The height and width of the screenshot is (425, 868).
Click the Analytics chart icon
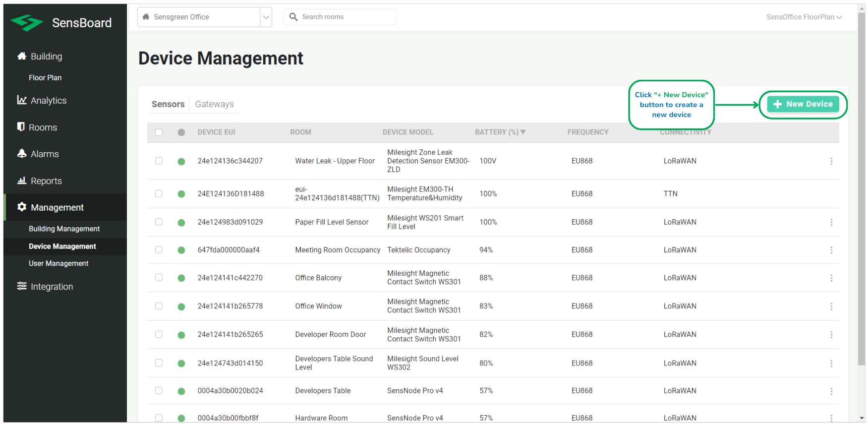pyautogui.click(x=22, y=100)
